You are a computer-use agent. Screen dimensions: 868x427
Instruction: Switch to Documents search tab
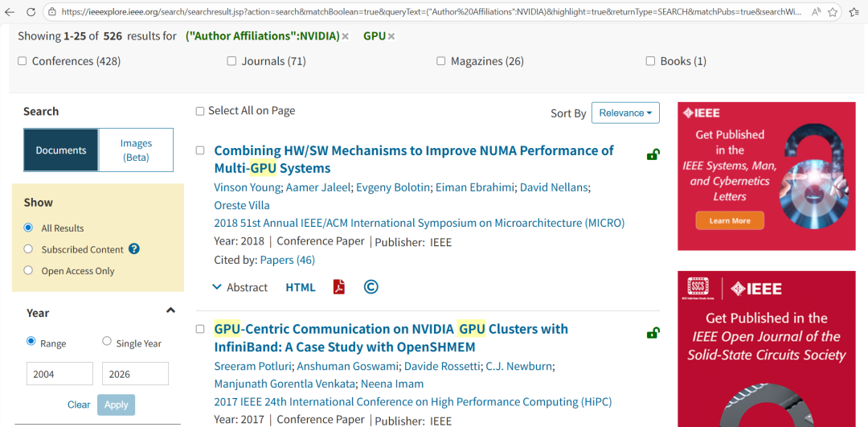point(61,150)
